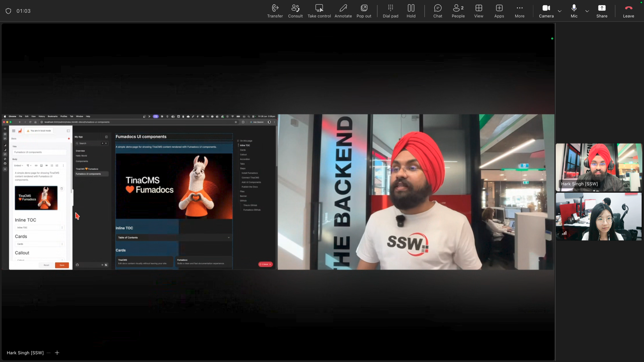Screen dimensions: 644x362
Task: Select the woman's video thumbnail
Action: (x=599, y=217)
